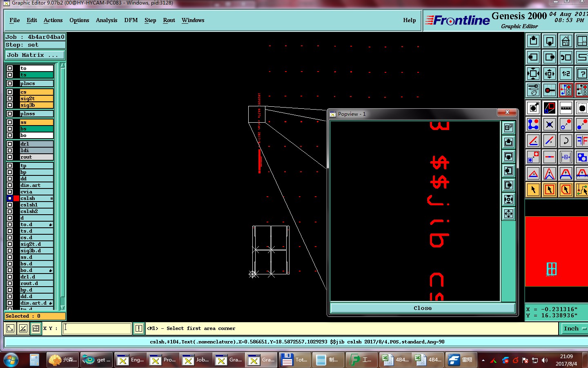
Task: Click layer list scroll up arrow
Action: 62,65
